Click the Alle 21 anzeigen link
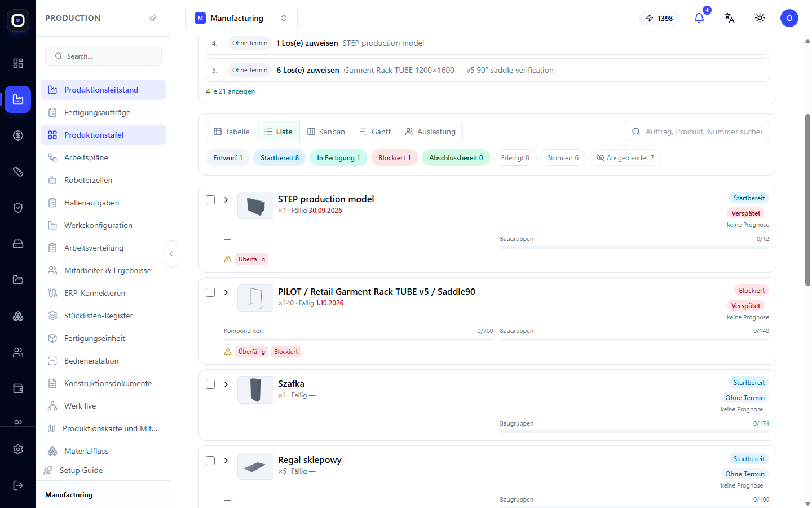This screenshot has height=508, width=812. click(x=230, y=91)
